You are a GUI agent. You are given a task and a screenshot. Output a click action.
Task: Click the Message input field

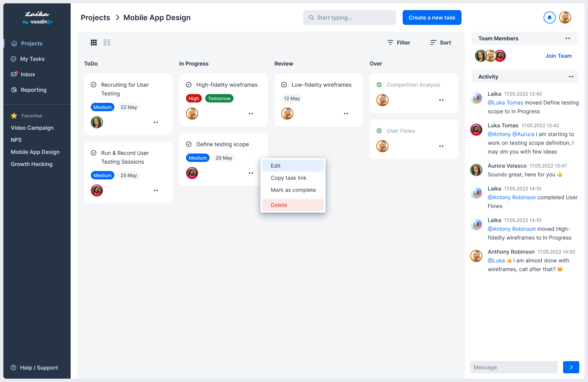(x=514, y=367)
